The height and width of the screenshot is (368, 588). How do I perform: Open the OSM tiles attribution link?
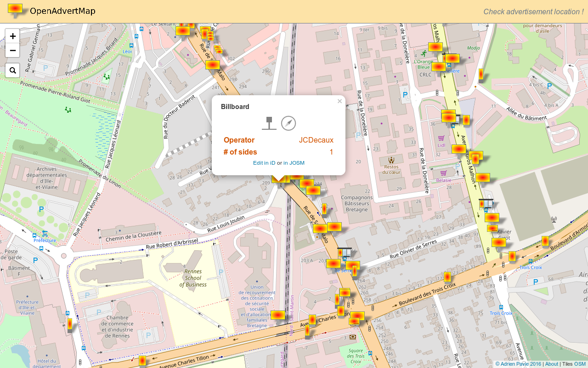580,364
